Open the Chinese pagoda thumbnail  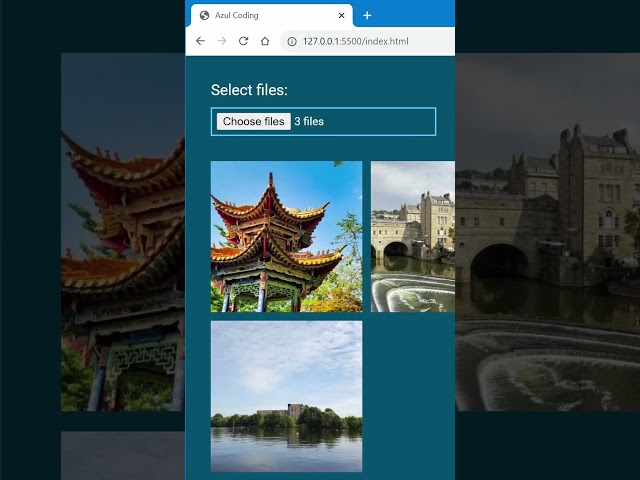click(x=286, y=236)
